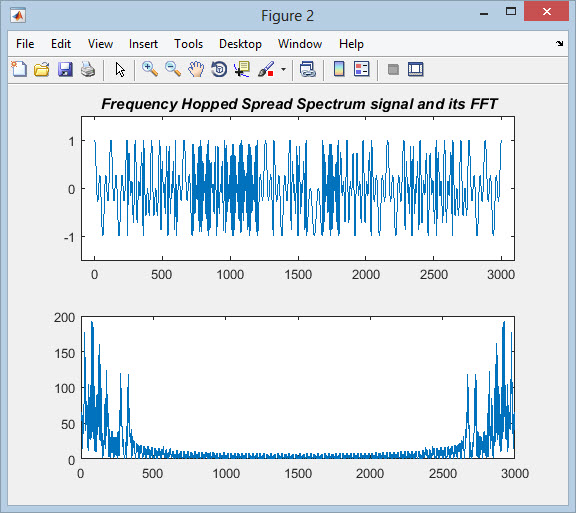Expand the brush color dropdown arrow
The image size is (576, 513).
pyautogui.click(x=283, y=69)
